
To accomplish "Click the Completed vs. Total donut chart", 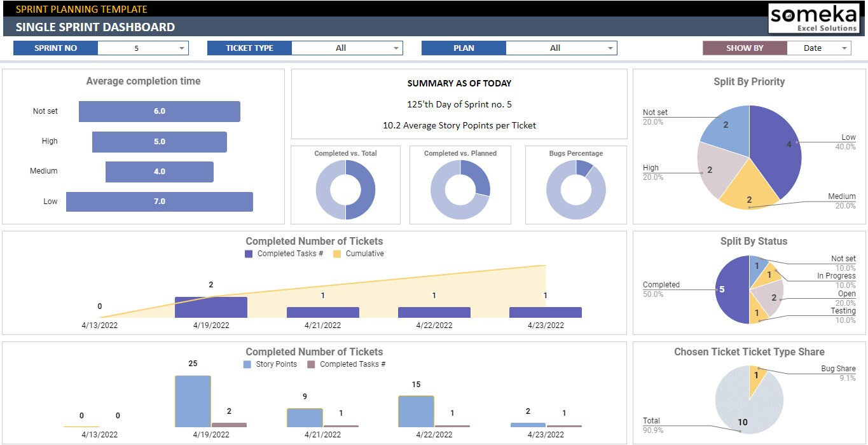I will (x=345, y=184).
